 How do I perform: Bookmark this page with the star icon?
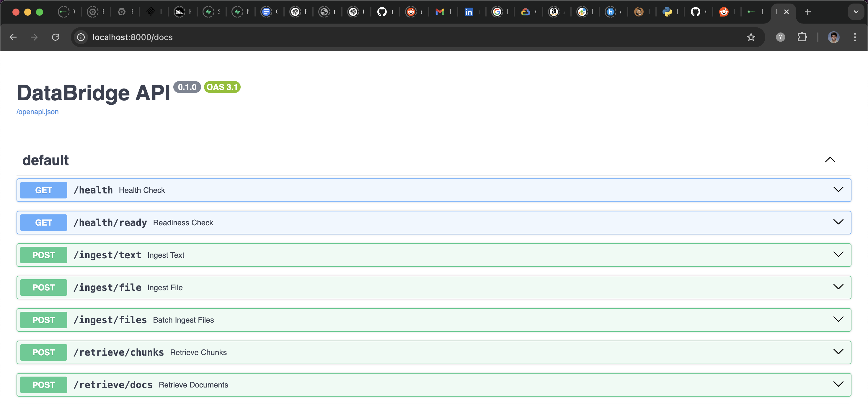[x=751, y=37]
